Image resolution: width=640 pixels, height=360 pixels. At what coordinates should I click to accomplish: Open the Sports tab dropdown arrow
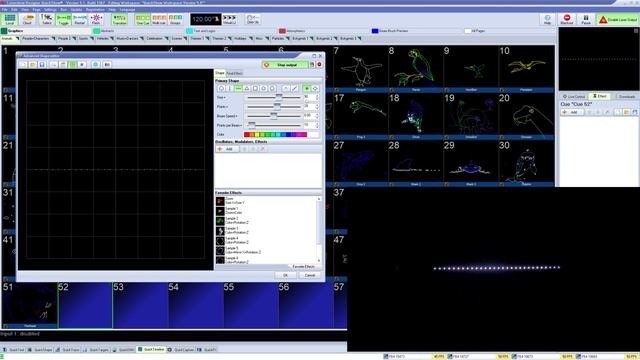pyautogui.click(x=92, y=38)
